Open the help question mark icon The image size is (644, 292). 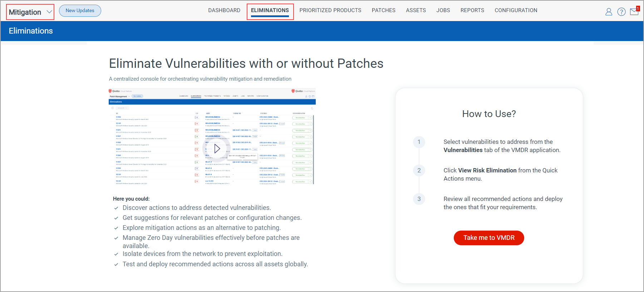pos(621,12)
